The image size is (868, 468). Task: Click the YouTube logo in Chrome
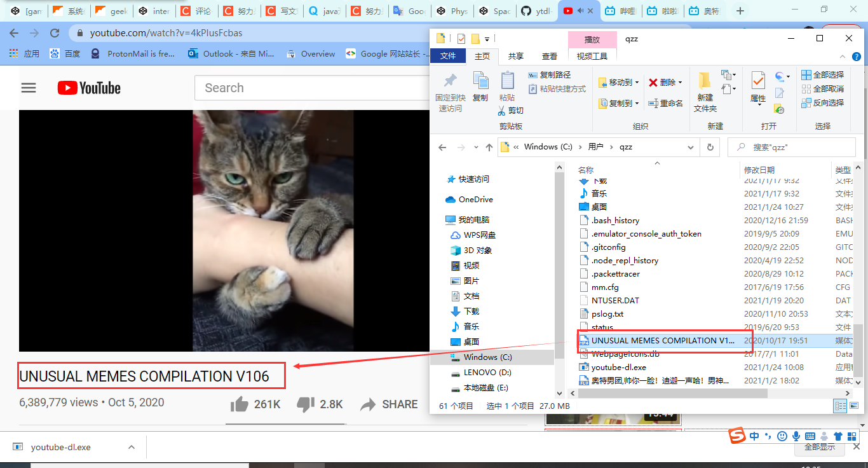(x=89, y=88)
